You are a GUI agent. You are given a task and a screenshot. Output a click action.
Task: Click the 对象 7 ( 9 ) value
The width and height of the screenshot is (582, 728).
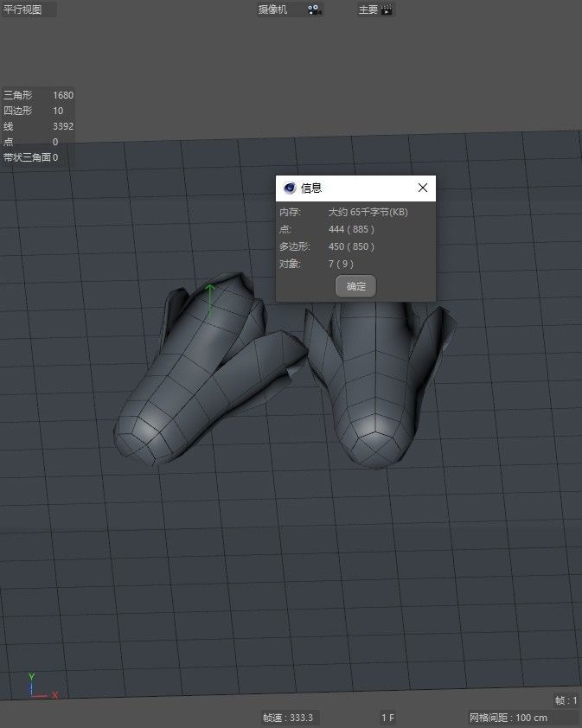[341, 264]
